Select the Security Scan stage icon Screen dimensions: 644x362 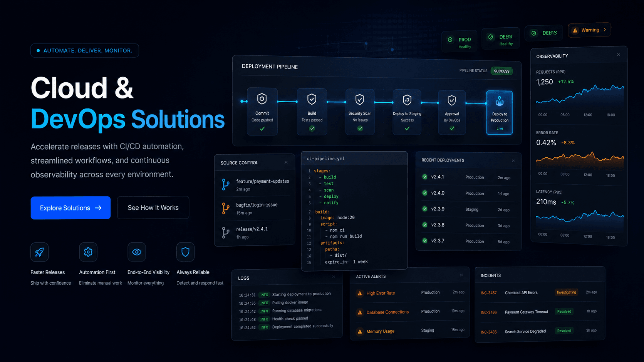click(x=360, y=100)
